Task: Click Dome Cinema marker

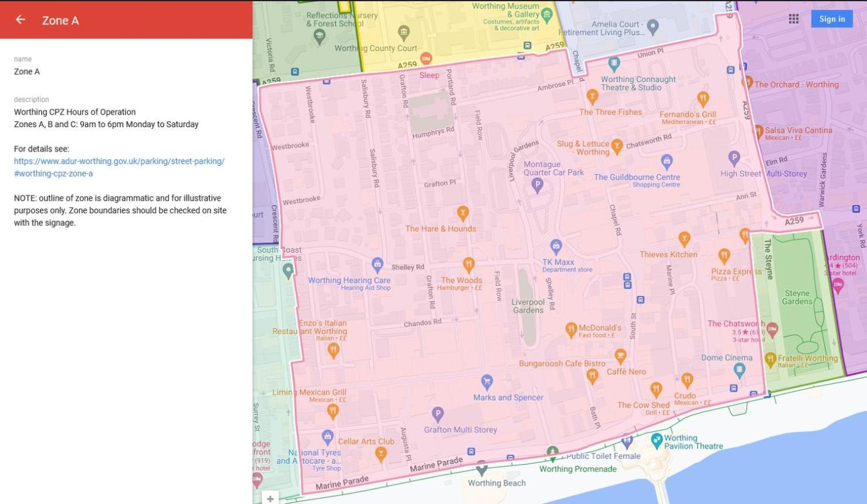Action: point(739,370)
